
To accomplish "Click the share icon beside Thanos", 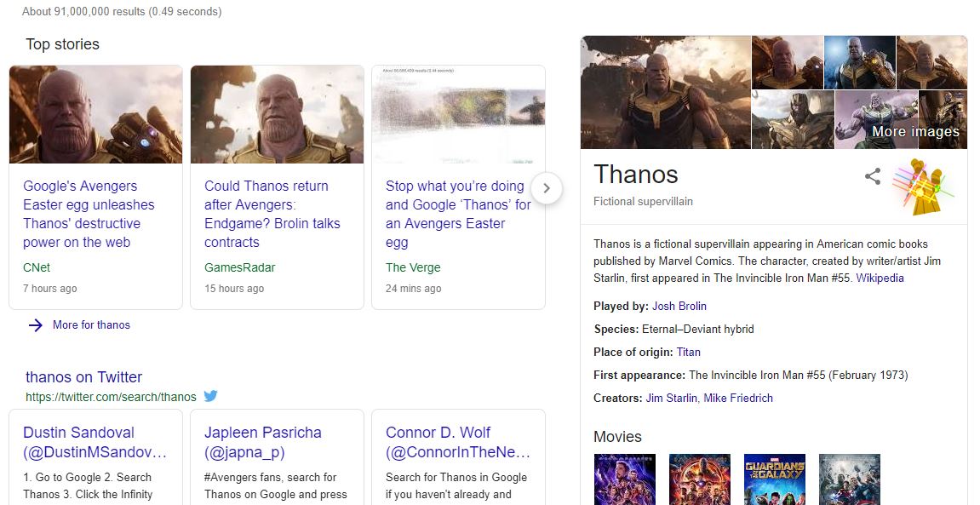I will point(873,176).
